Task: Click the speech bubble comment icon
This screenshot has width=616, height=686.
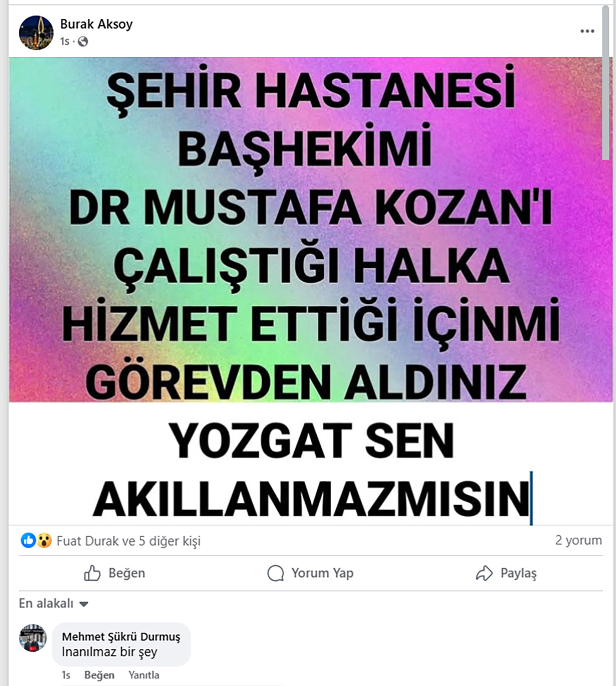Action: point(275,573)
